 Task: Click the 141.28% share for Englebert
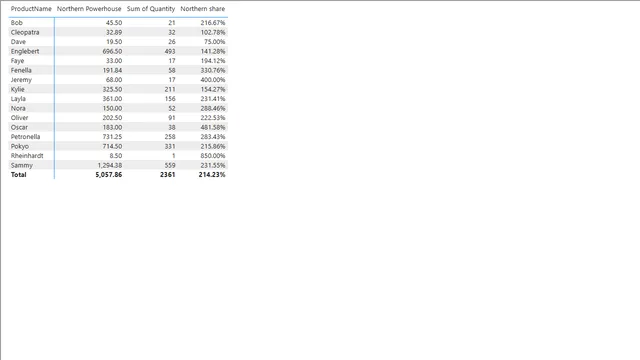click(x=213, y=51)
